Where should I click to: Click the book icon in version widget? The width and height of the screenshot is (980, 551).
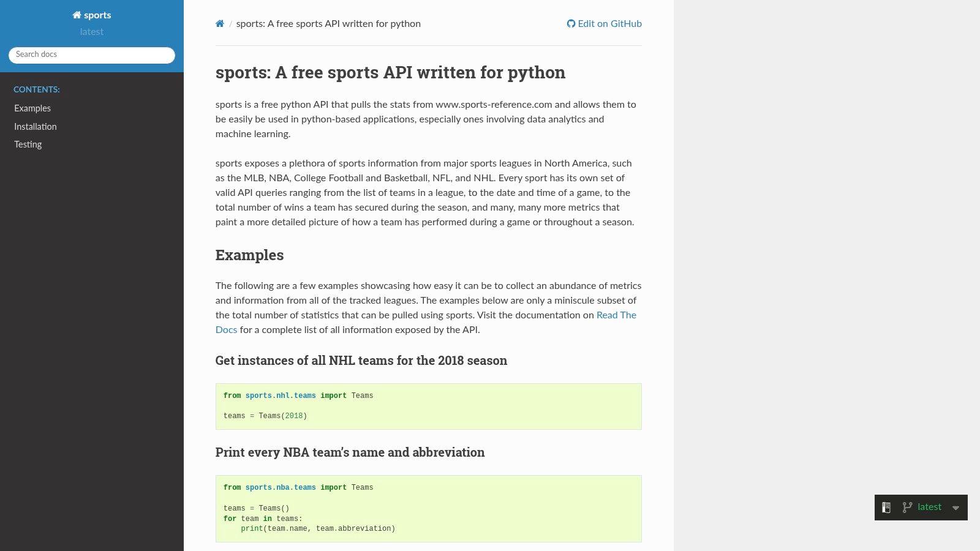point(886,508)
